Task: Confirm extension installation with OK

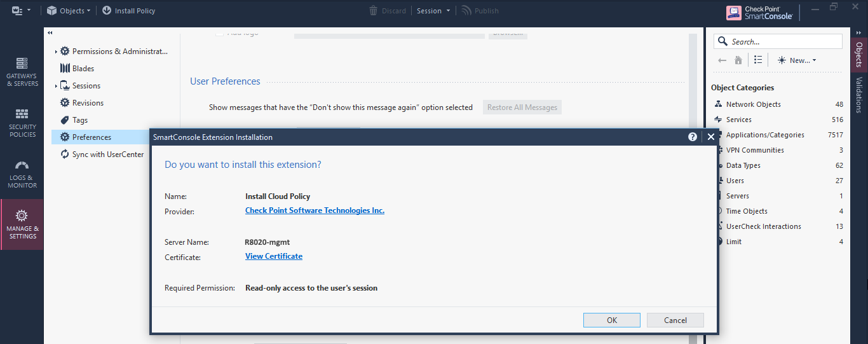Action: [612, 320]
